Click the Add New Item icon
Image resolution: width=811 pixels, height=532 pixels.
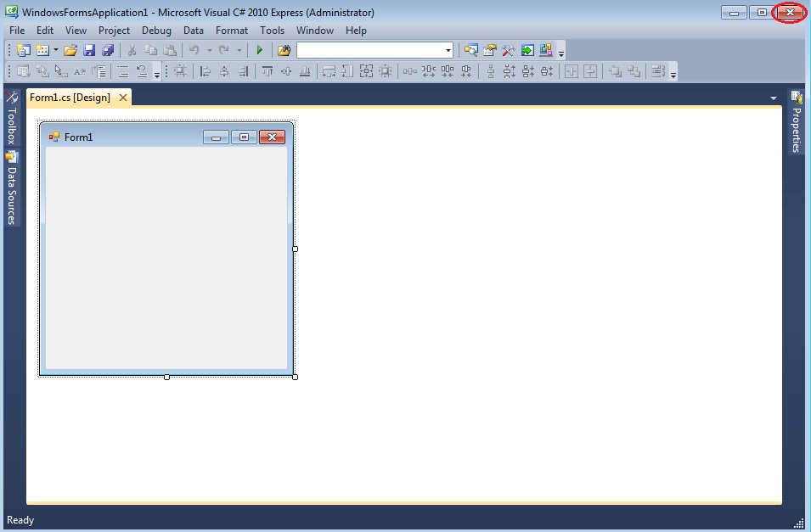click(x=42, y=50)
